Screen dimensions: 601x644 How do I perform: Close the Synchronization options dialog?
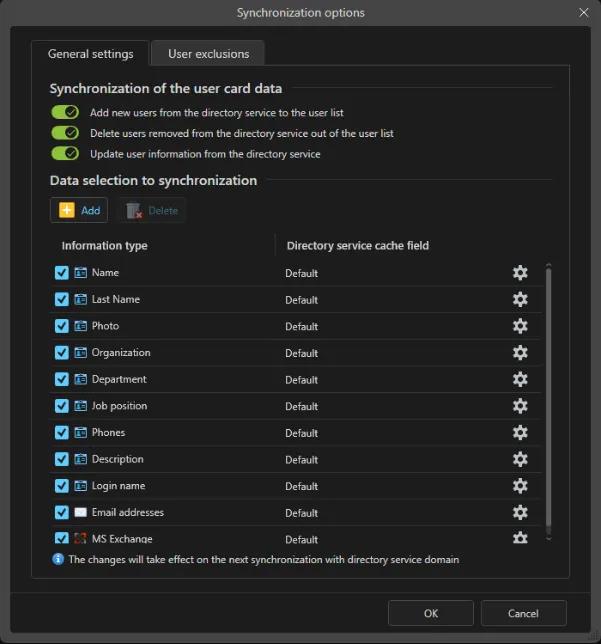tap(584, 13)
